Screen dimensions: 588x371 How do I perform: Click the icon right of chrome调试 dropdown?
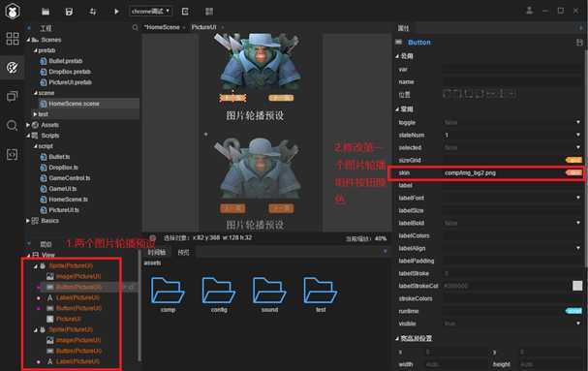pyautogui.click(x=185, y=12)
